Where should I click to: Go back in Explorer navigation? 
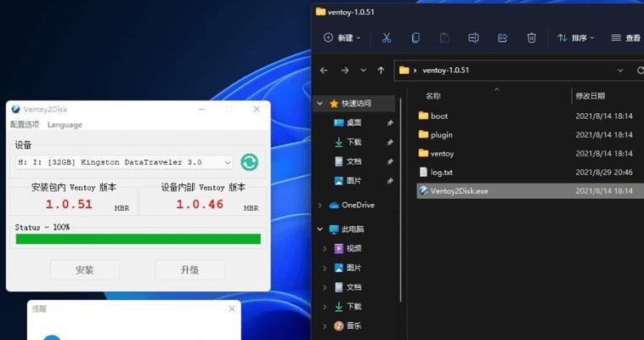tap(324, 71)
